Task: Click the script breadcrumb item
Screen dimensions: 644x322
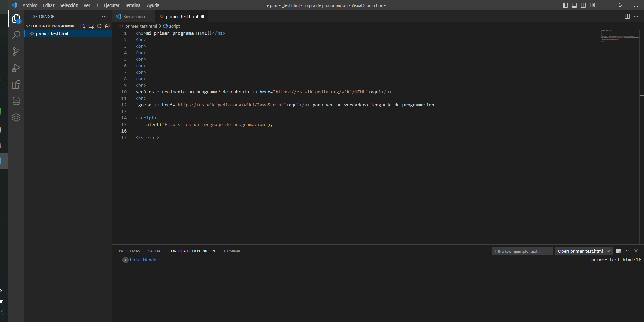Action: click(174, 26)
